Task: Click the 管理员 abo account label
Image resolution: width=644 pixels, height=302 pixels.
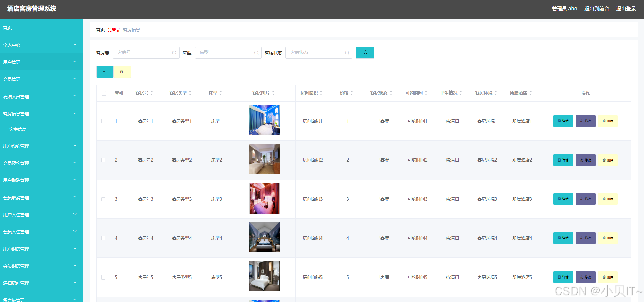Action: coord(564,9)
